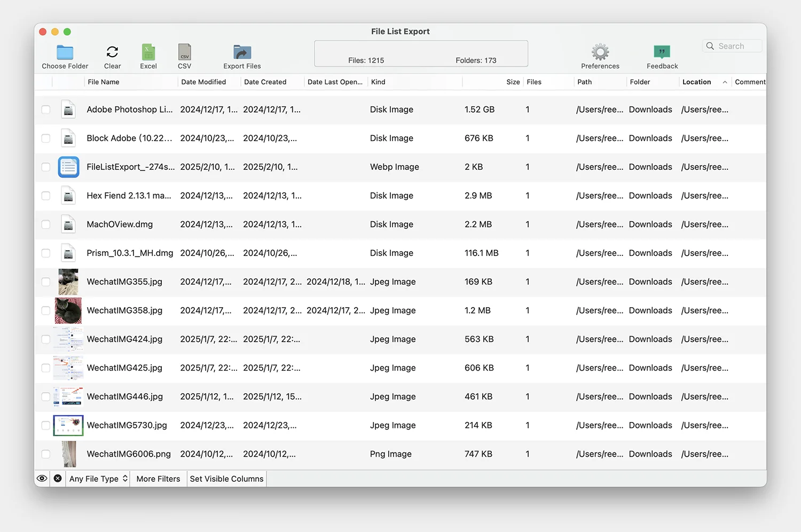Image resolution: width=801 pixels, height=532 pixels.
Task: Check the box for MachOView.dmg
Action: tap(46, 224)
